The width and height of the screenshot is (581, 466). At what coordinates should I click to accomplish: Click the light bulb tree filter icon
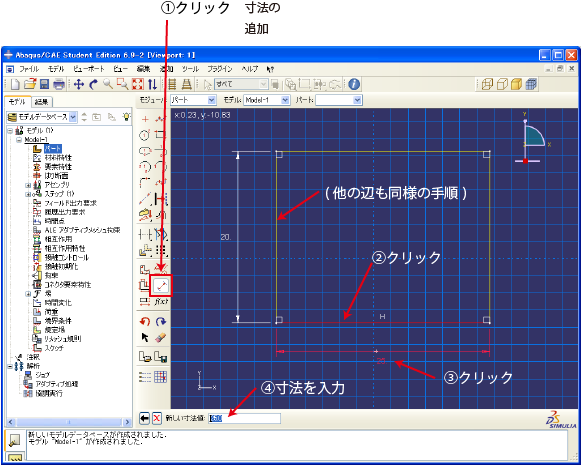127,117
